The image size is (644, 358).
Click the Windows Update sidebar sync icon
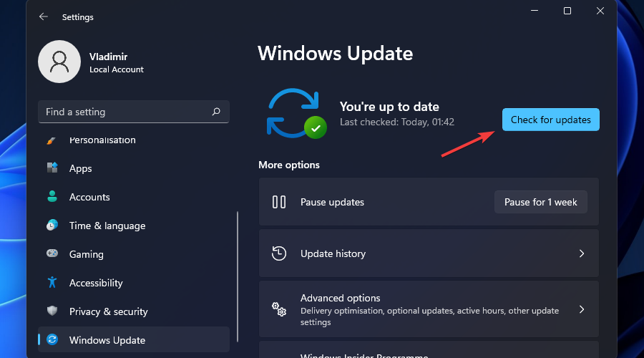click(x=52, y=339)
